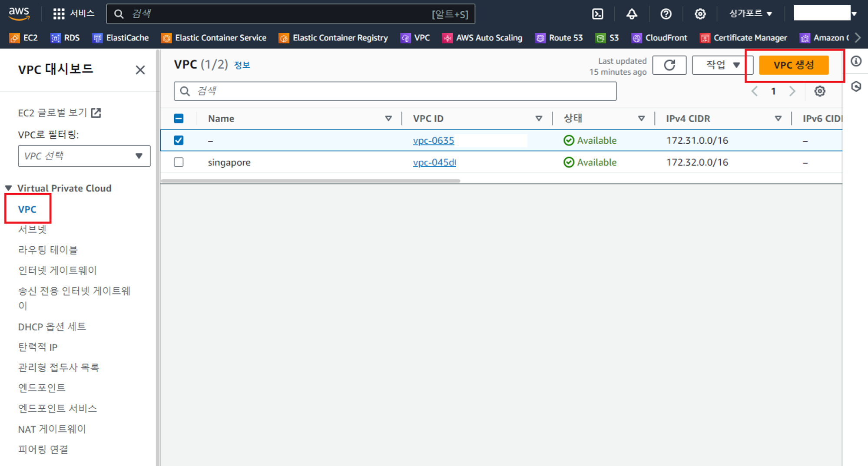Go to the previous table page

coord(755,91)
